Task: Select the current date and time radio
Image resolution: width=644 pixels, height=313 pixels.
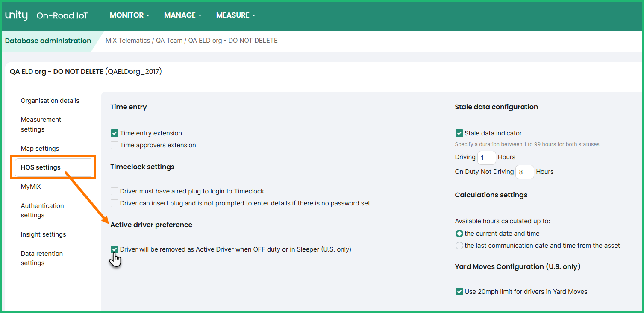Action: coord(459,234)
